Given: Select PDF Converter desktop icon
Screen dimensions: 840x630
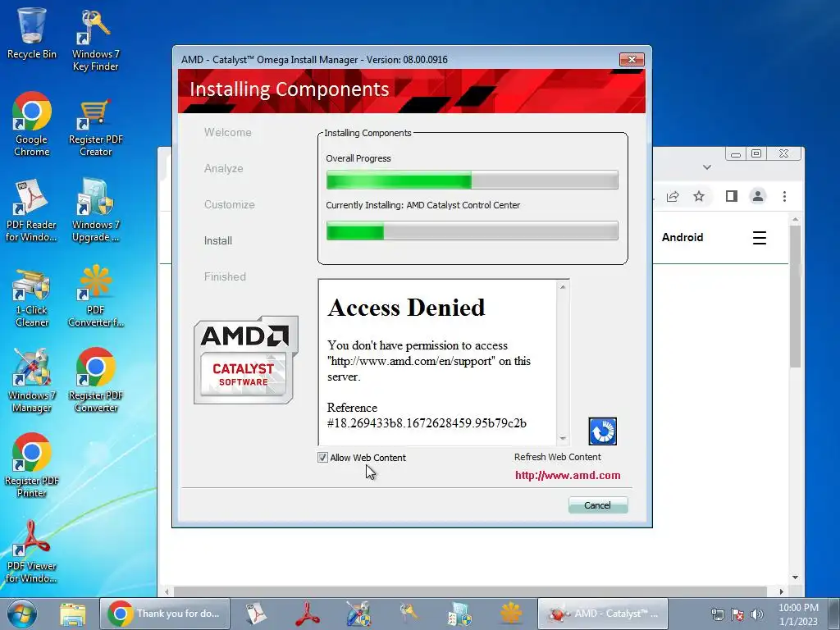Looking at the screenshot, I should pos(95,296).
